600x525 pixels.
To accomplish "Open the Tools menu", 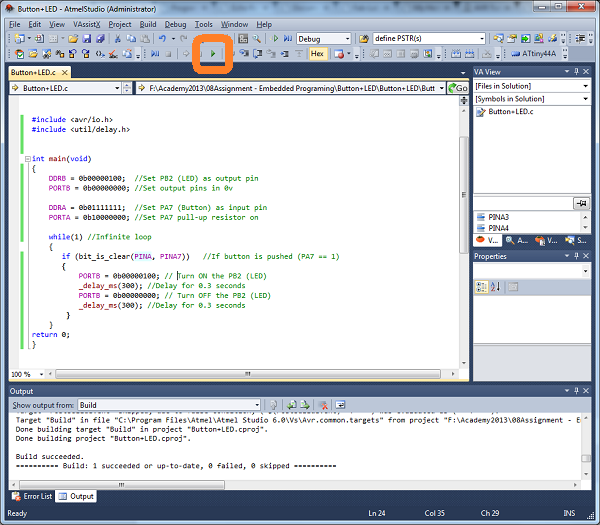I will 204,24.
